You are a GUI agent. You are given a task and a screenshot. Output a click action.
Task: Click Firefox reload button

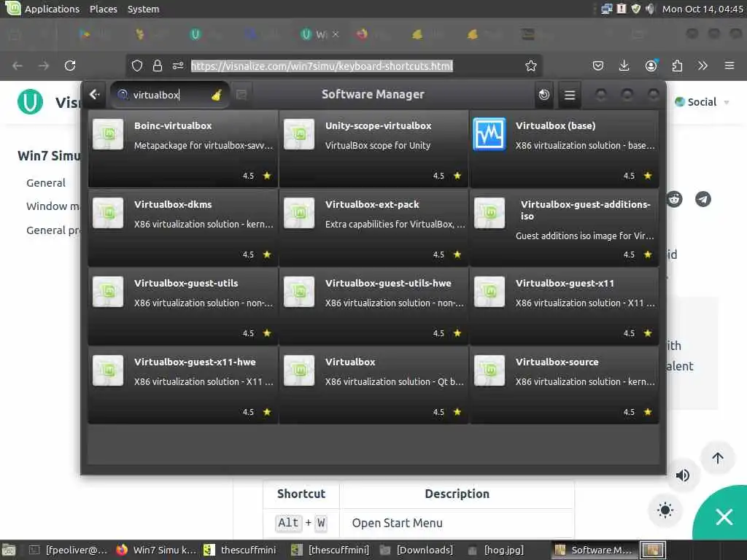coord(70,66)
